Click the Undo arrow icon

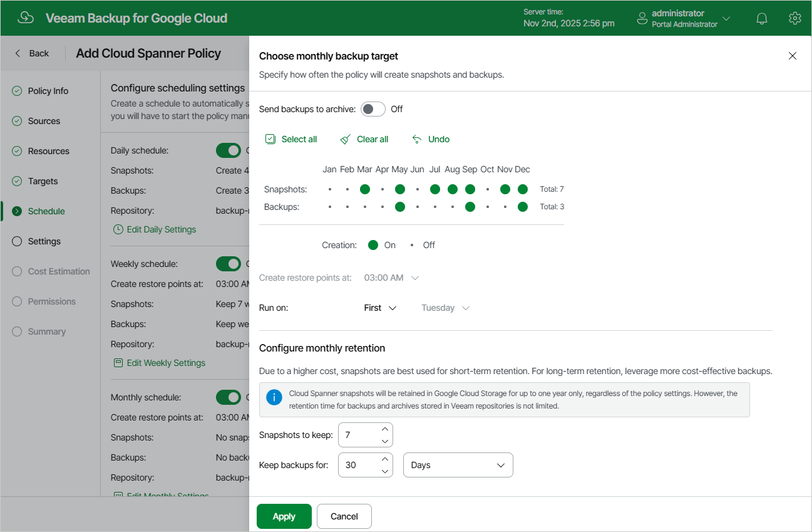coord(417,139)
